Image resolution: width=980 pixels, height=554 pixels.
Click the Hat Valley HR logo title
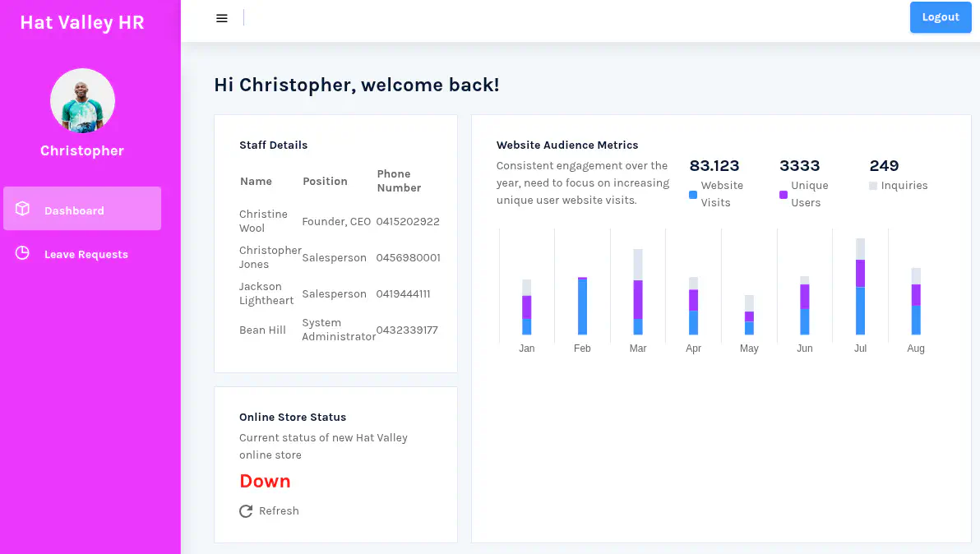(x=82, y=22)
